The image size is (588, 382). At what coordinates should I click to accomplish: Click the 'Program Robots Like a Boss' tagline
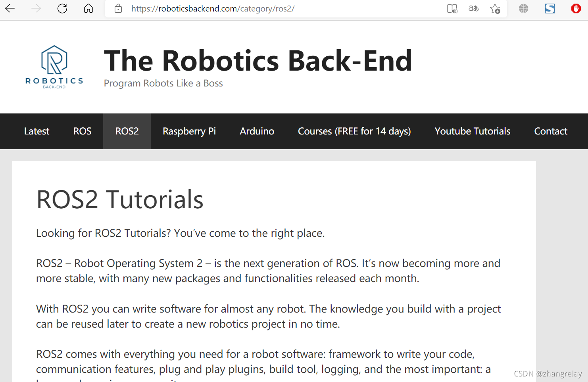[x=163, y=83]
